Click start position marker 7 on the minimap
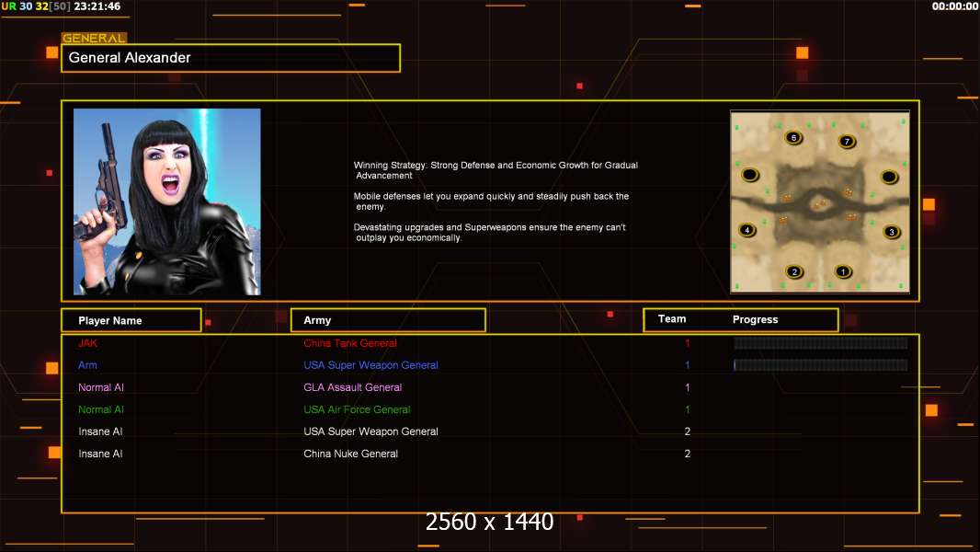 tap(847, 142)
